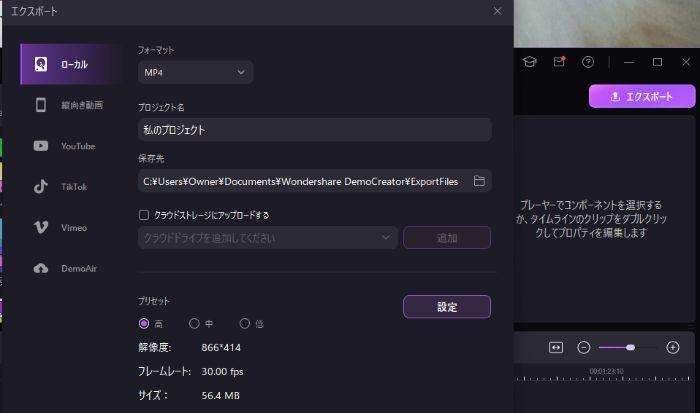Click the video preview thumbnail at top right
The height and width of the screenshot is (413, 700).
607,23
